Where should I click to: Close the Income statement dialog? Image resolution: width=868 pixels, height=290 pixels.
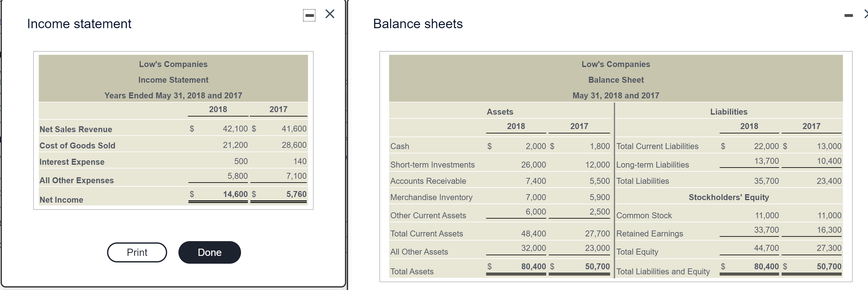point(330,14)
